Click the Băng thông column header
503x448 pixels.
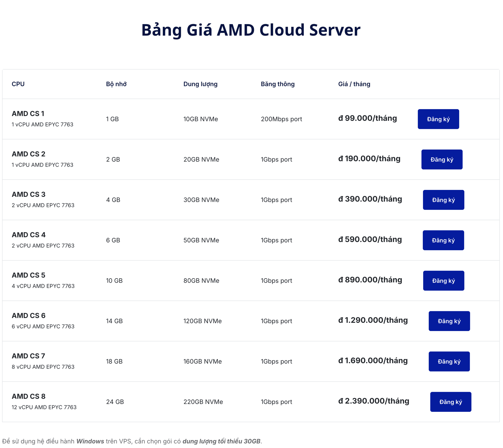pyautogui.click(x=278, y=84)
